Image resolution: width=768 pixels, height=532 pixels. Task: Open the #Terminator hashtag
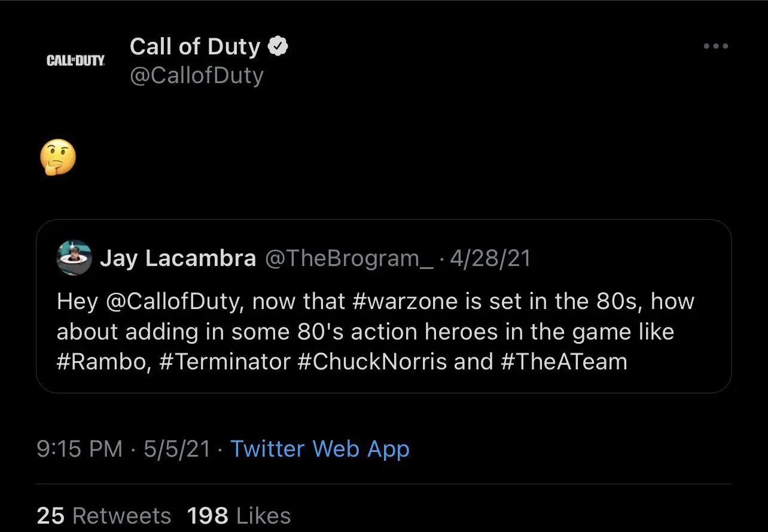(225, 362)
